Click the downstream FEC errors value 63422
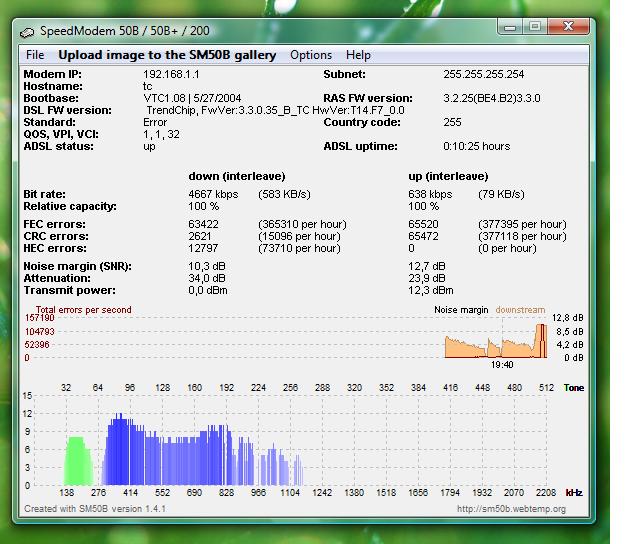This screenshot has width=640, height=544. point(203,224)
